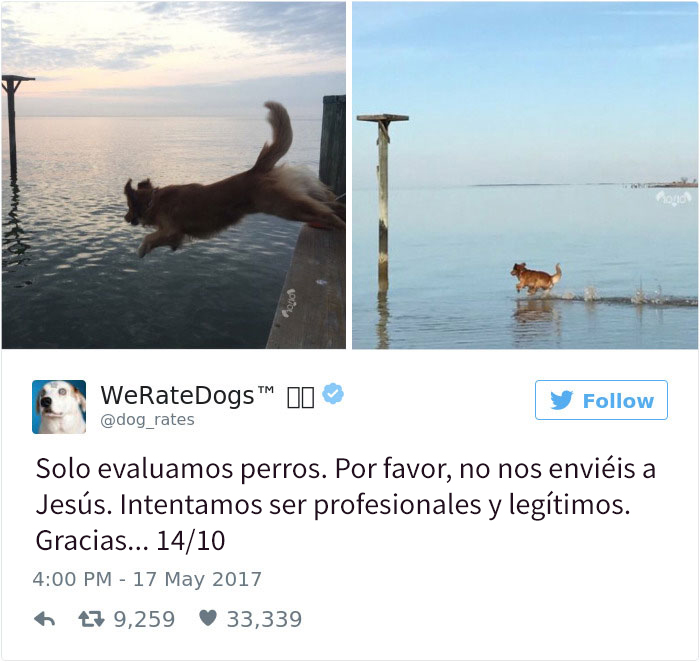Viewport: 700px width, 662px height.
Task: Open the @dog_rates handle link
Action: click(x=148, y=420)
